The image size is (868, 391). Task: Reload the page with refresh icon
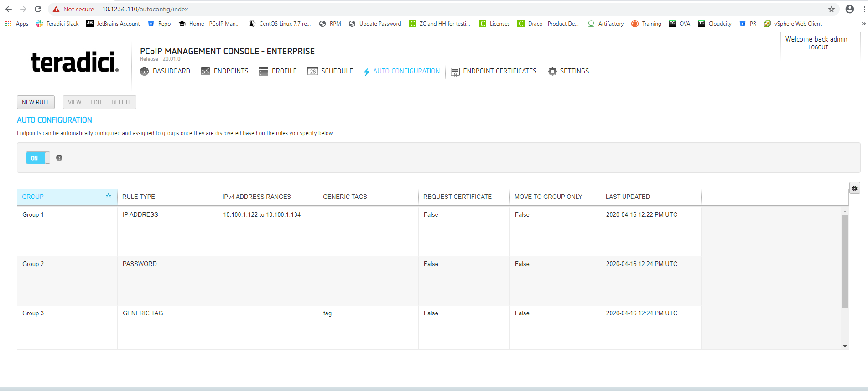(x=38, y=9)
